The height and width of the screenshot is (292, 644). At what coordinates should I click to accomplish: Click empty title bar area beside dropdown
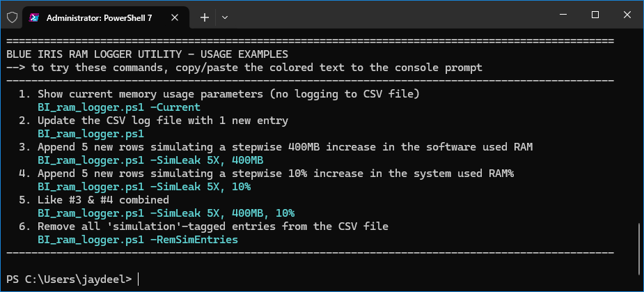(390, 17)
